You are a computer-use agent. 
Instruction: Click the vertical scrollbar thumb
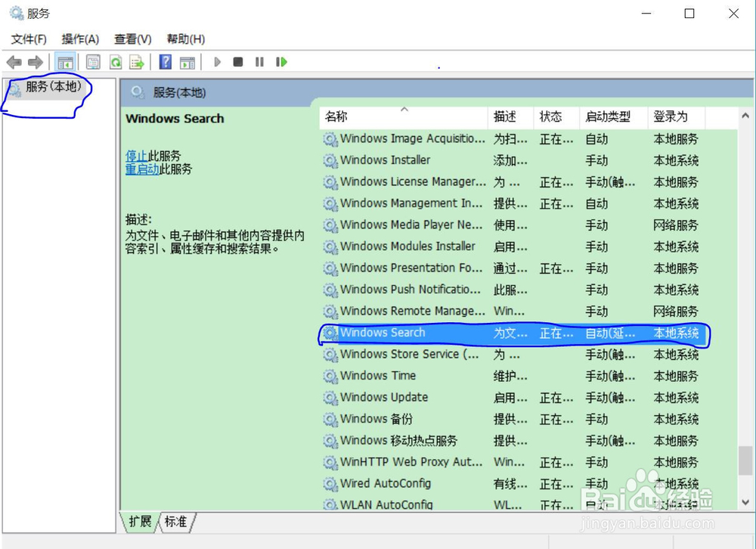(x=745, y=461)
